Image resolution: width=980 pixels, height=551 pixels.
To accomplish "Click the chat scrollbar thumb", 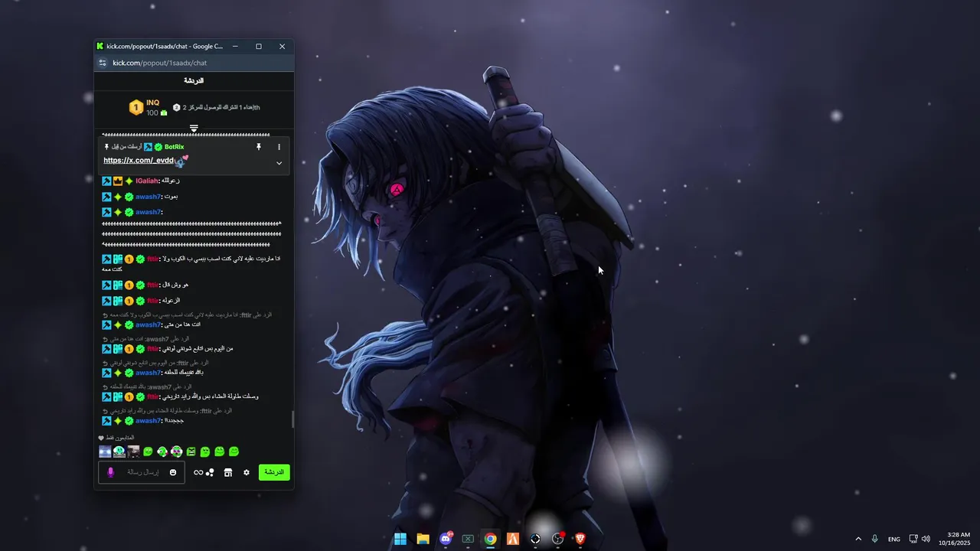I will pyautogui.click(x=292, y=419).
